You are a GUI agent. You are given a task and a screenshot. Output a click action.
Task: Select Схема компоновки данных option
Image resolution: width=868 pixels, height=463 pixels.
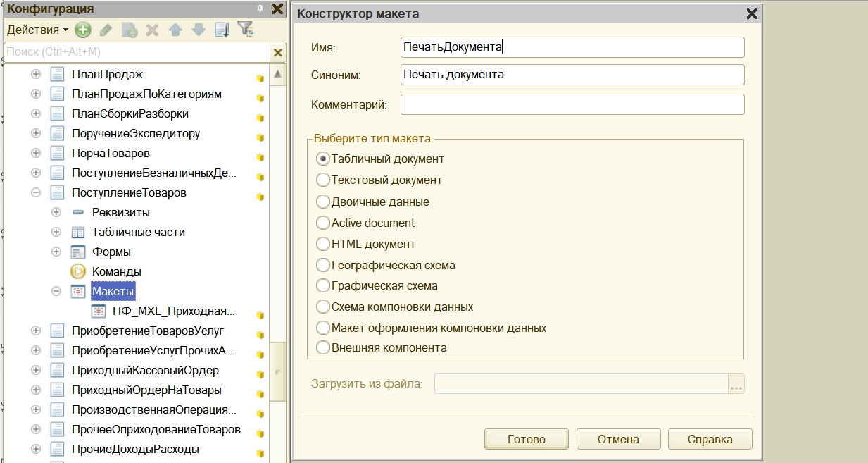[323, 307]
